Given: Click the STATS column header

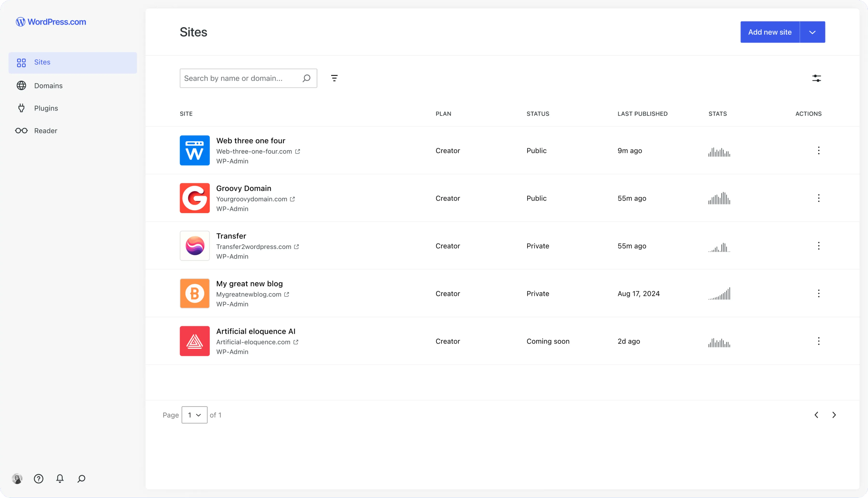Looking at the screenshot, I should point(717,114).
